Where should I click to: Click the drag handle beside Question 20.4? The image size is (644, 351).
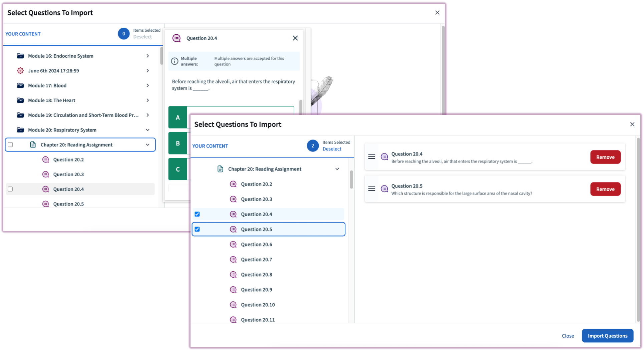click(371, 156)
